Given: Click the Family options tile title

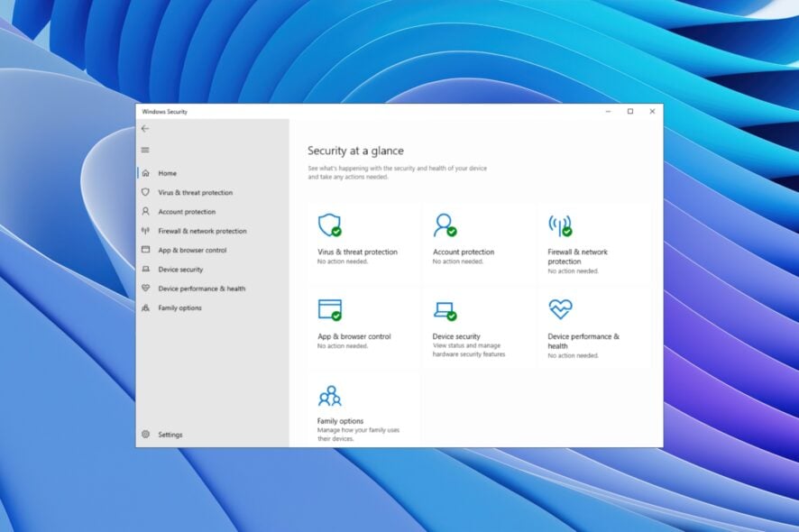Looking at the screenshot, I should (340, 421).
